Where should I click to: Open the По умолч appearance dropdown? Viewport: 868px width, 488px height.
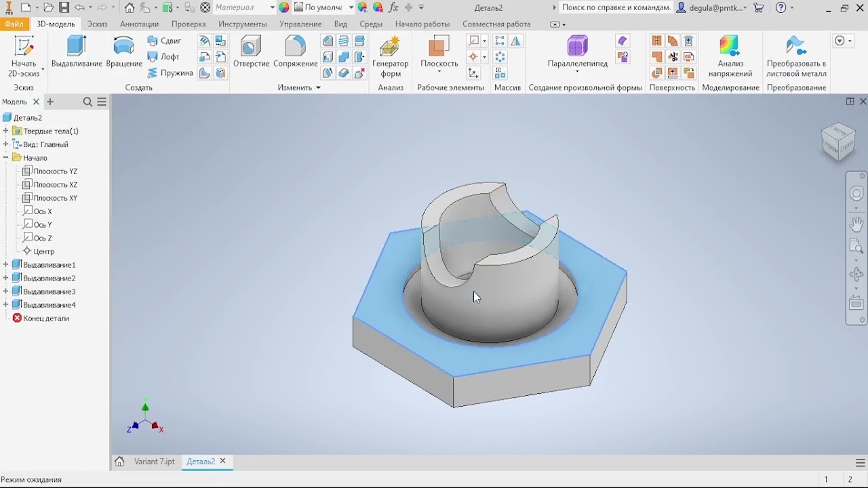[x=324, y=7]
